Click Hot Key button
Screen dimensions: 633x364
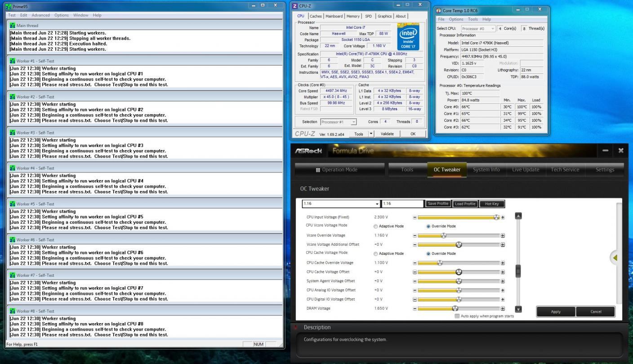[492, 204]
